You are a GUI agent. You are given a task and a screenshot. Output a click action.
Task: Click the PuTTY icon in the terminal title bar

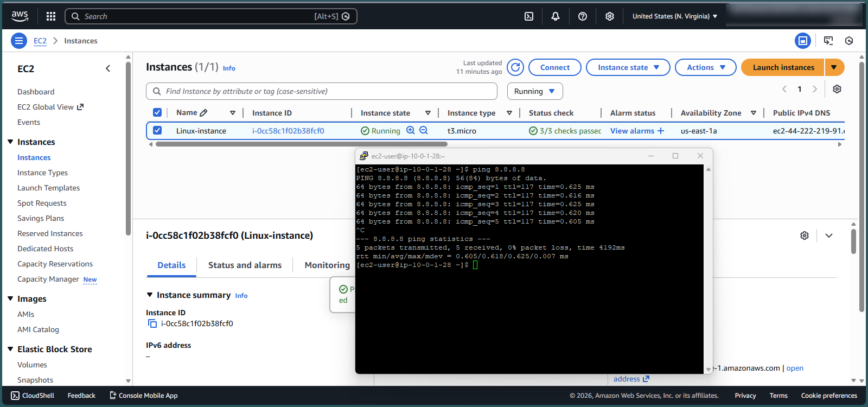tap(364, 156)
